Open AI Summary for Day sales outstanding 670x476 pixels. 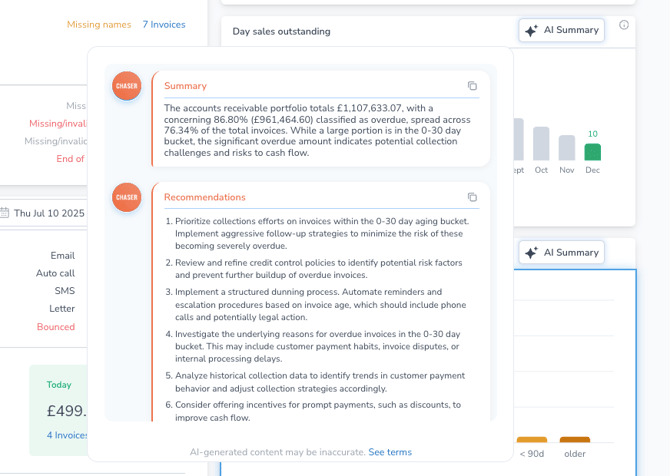[x=561, y=30]
